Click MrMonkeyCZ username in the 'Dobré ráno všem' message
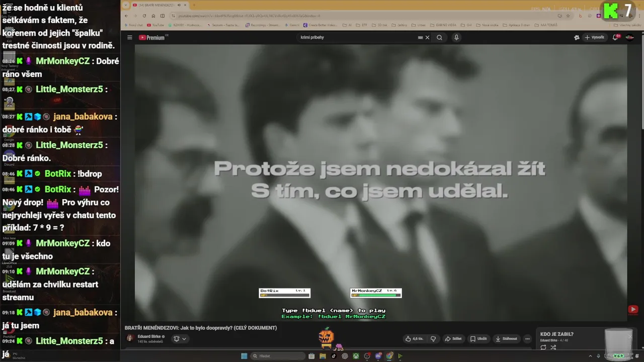644x362 pixels. (x=62, y=61)
